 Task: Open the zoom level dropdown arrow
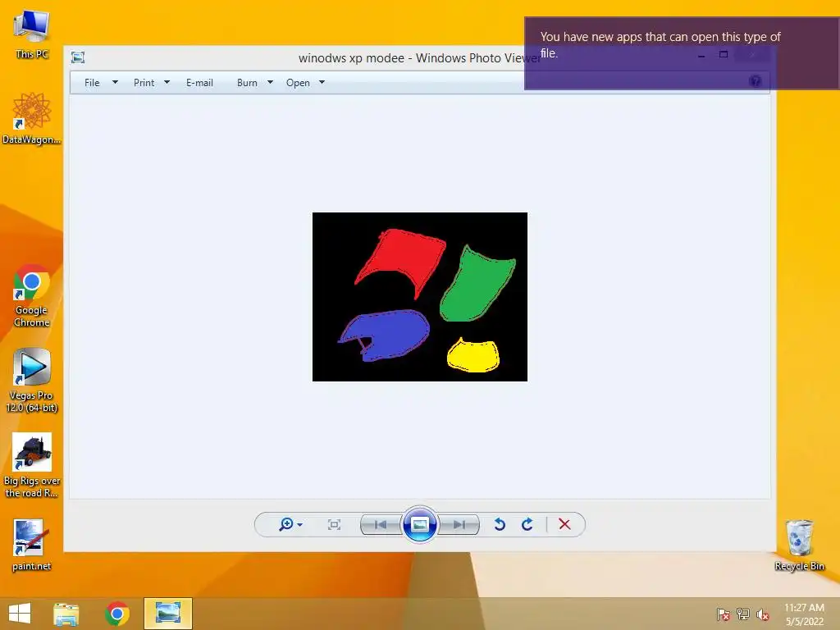299,525
